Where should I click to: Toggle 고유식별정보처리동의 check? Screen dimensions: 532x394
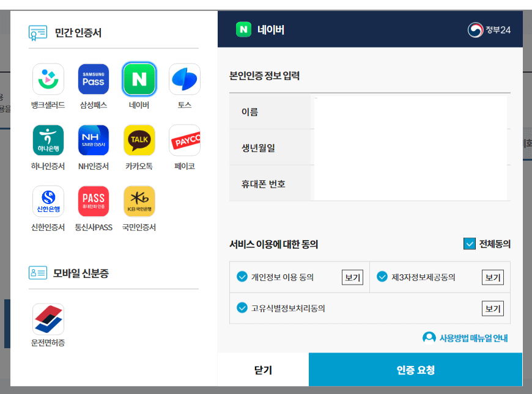tap(242, 307)
